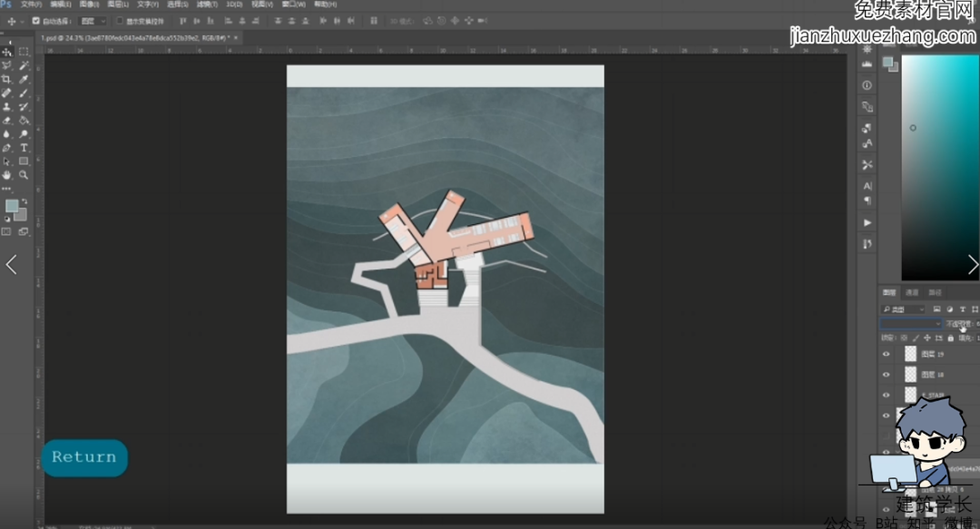980x529 pixels.
Task: Open the layer filter kind dropdown
Action: (903, 309)
